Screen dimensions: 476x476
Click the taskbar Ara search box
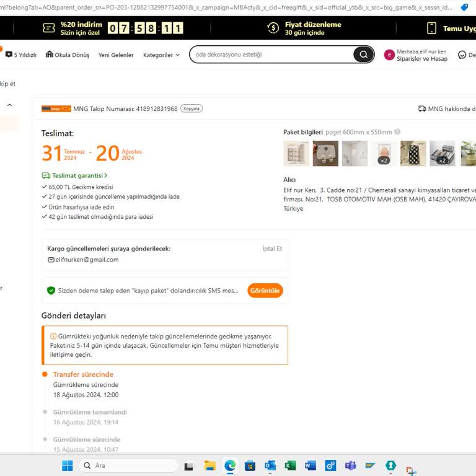(129, 465)
